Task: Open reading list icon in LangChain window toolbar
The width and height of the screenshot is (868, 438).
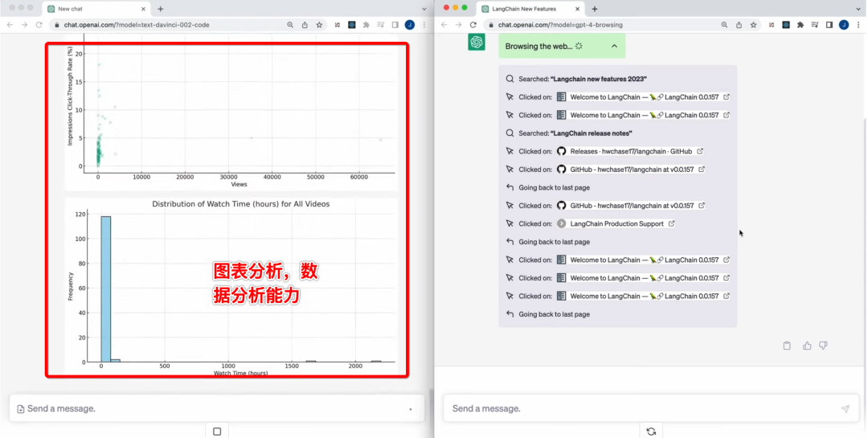Action: click(814, 25)
